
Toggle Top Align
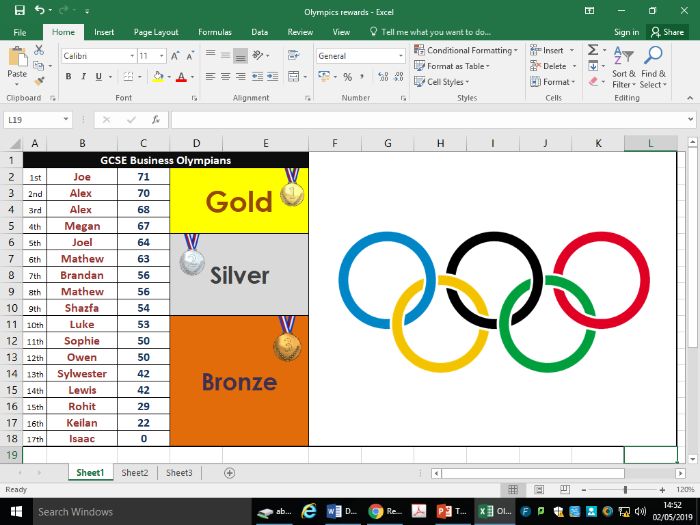210,55
